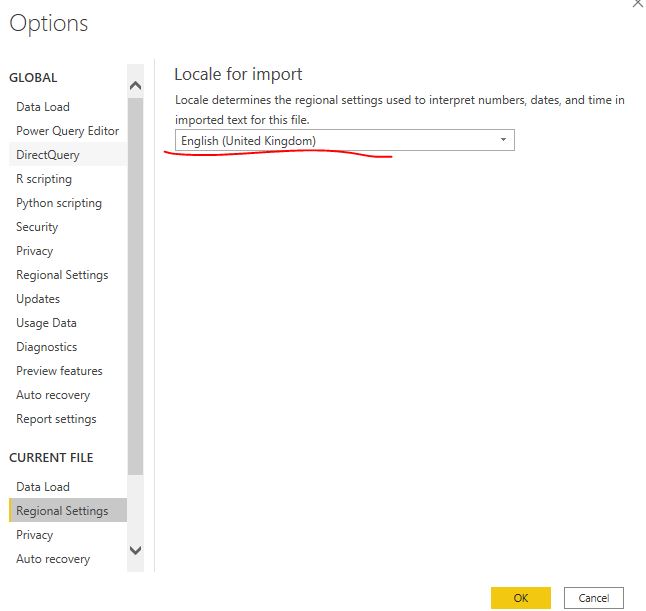646x611 pixels.
Task: Select Power Query Editor settings
Action: tap(68, 131)
